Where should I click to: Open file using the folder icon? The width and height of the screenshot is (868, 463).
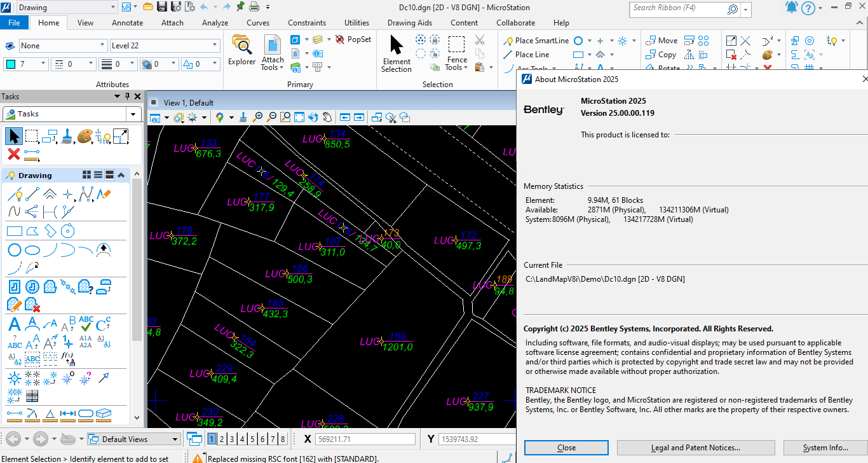pyautogui.click(x=148, y=7)
